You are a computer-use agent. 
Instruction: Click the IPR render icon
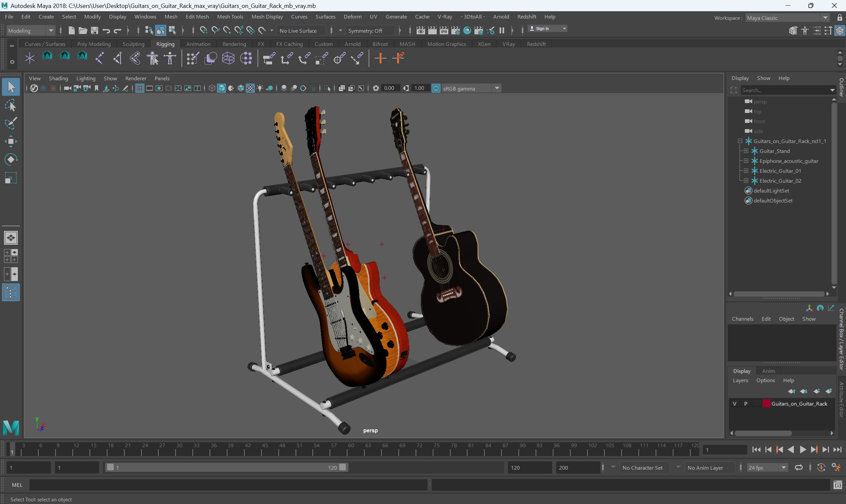(444, 31)
